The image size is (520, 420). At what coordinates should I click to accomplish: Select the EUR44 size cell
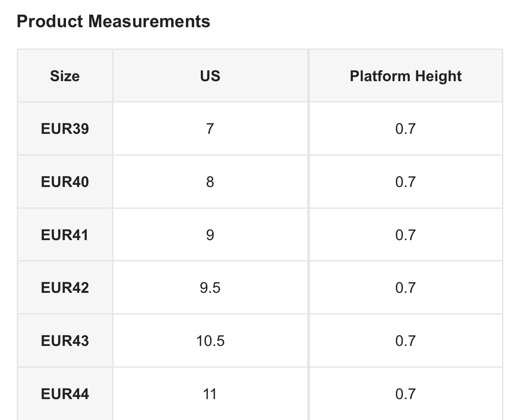pos(65,394)
